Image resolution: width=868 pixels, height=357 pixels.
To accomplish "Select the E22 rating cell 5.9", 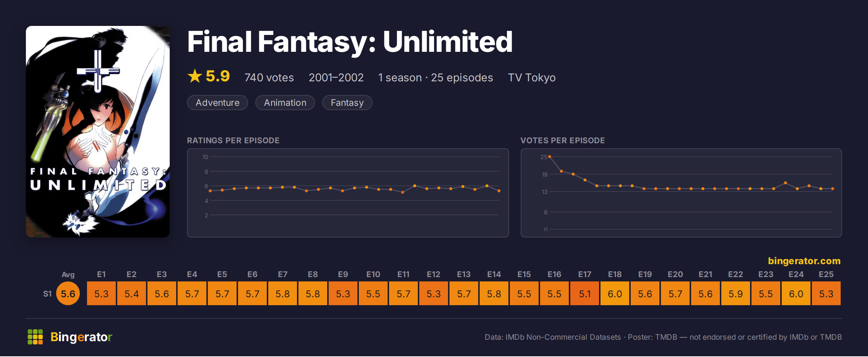I will (x=736, y=294).
